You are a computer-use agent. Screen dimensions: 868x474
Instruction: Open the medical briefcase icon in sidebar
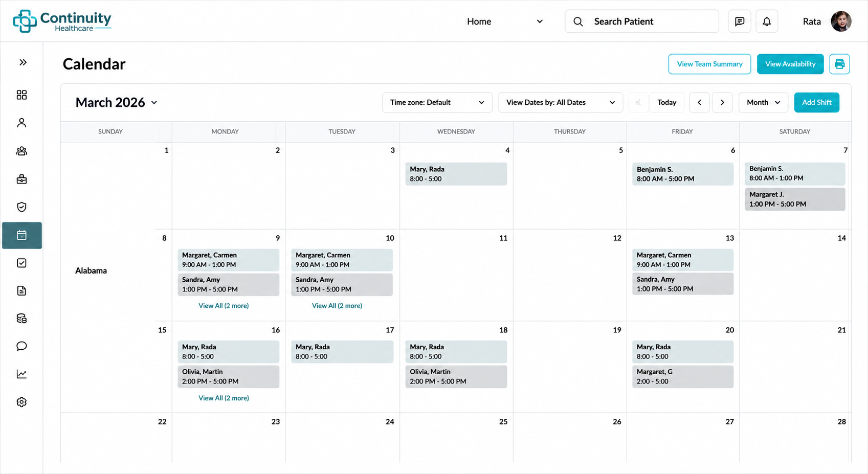click(21, 179)
